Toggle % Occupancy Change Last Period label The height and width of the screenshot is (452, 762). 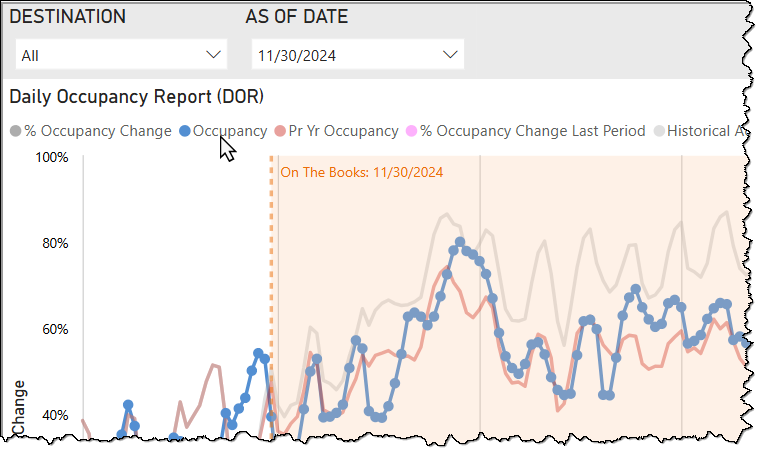533,131
